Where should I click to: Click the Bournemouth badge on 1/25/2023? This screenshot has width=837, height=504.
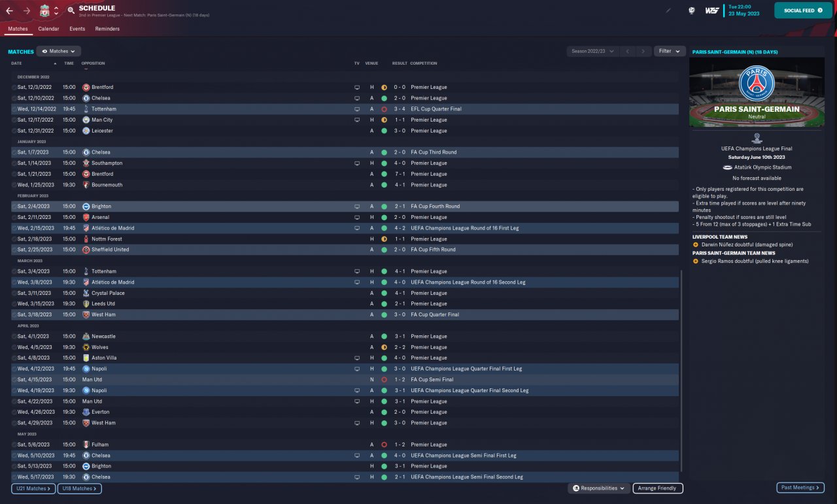point(86,185)
